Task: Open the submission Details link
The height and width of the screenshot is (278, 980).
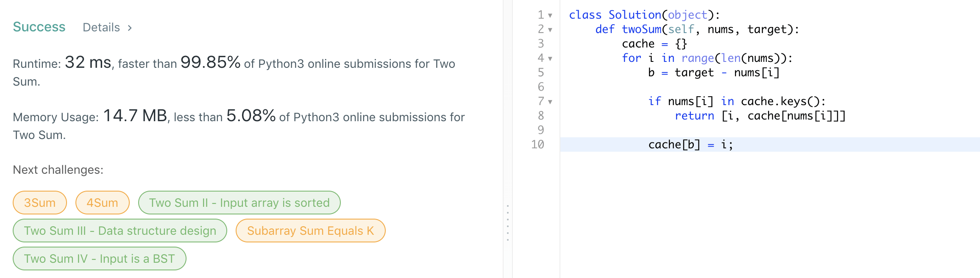Action: pos(101,28)
